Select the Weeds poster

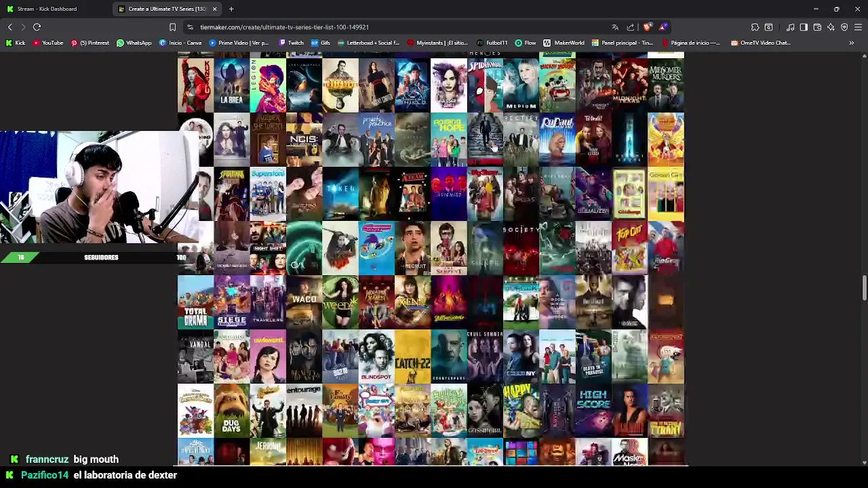click(x=340, y=302)
